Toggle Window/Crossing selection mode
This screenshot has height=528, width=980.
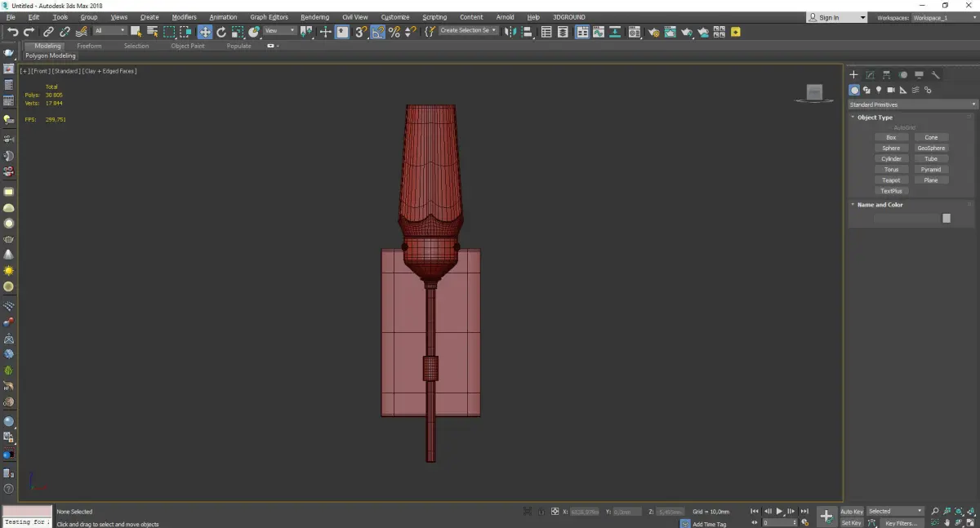click(185, 32)
